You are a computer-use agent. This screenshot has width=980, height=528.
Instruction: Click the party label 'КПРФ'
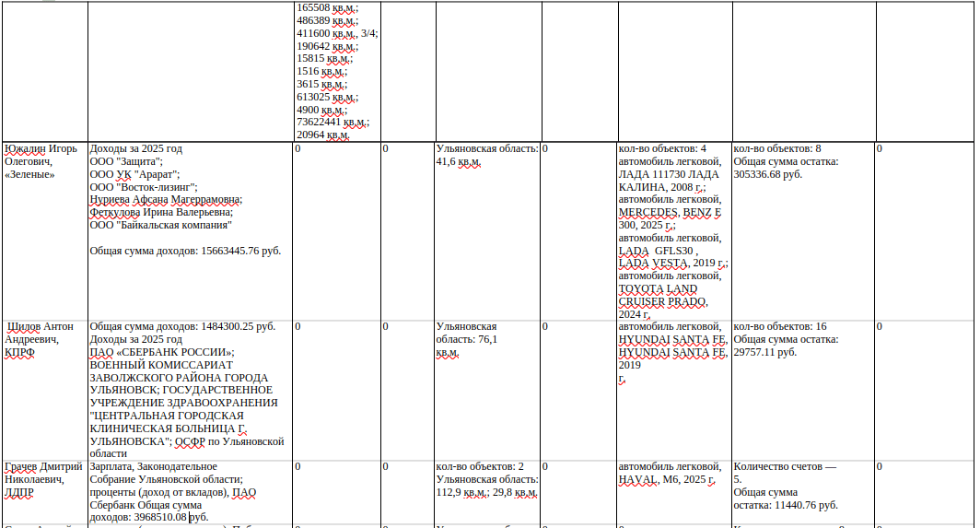point(20,352)
